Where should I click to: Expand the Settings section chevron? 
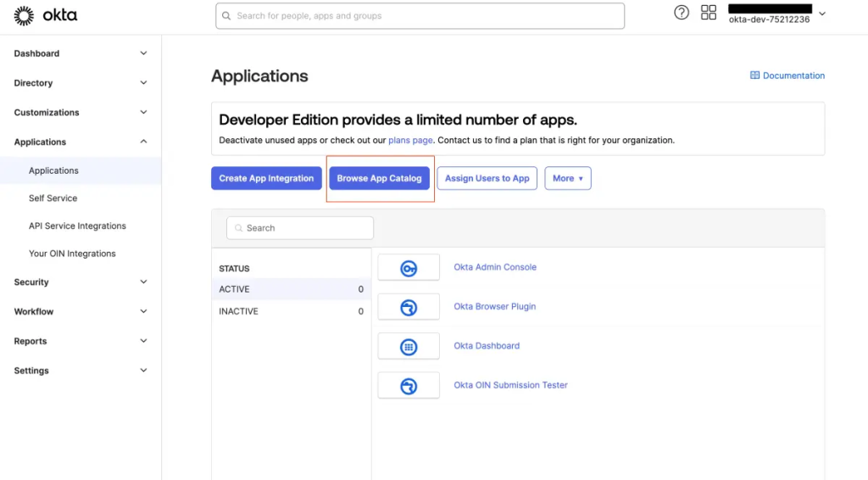click(143, 371)
